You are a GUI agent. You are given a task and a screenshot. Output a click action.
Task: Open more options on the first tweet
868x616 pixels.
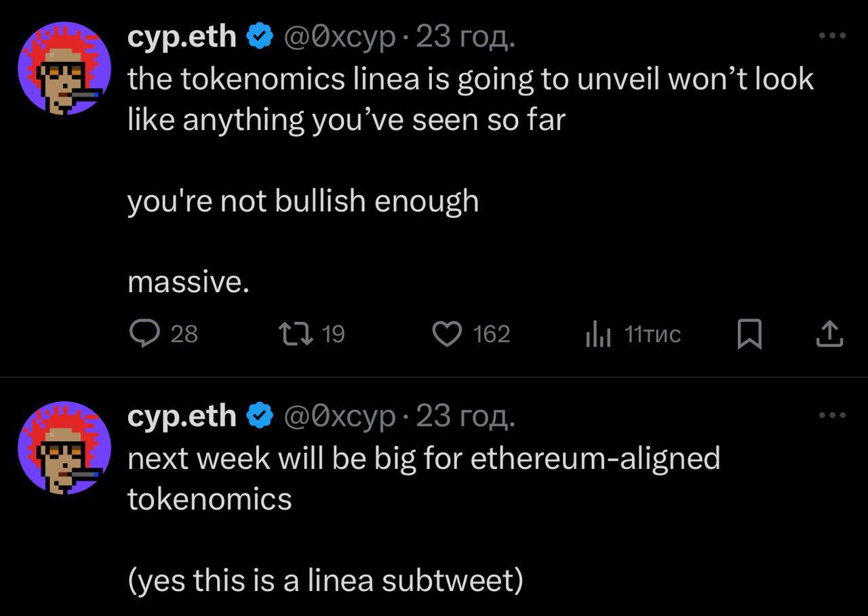click(x=832, y=36)
